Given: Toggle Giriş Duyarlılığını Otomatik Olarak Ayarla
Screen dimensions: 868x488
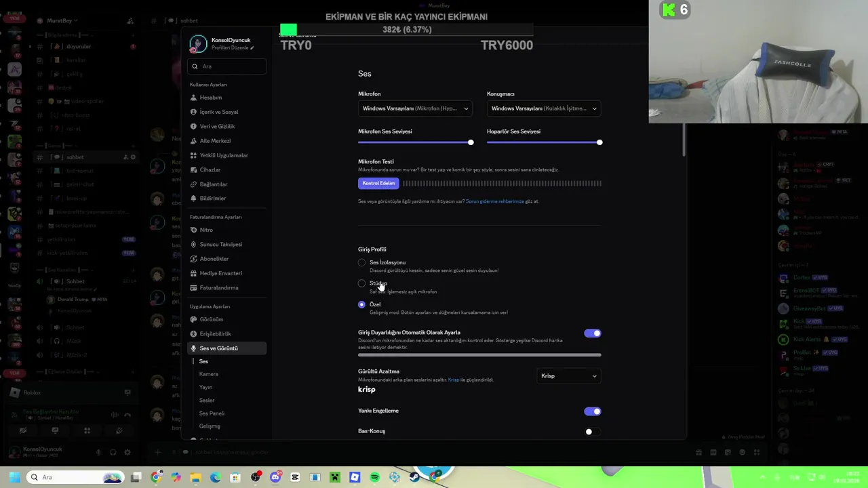Looking at the screenshot, I should 592,333.
